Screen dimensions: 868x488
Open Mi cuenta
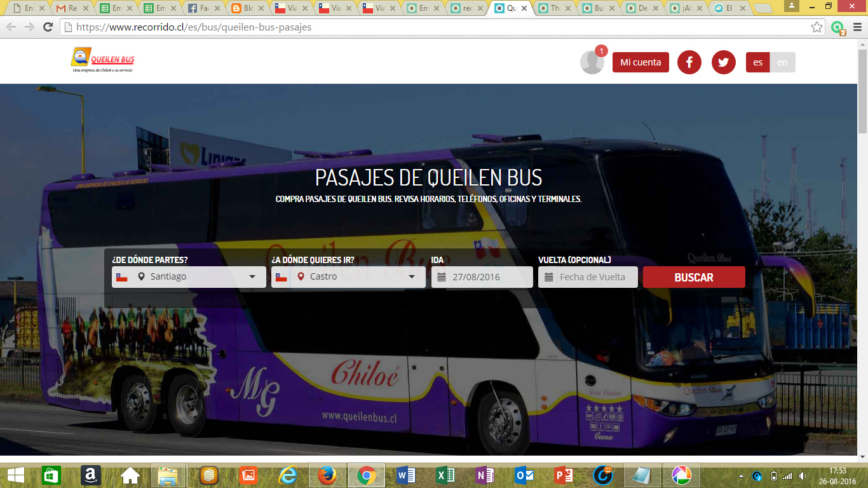point(640,62)
